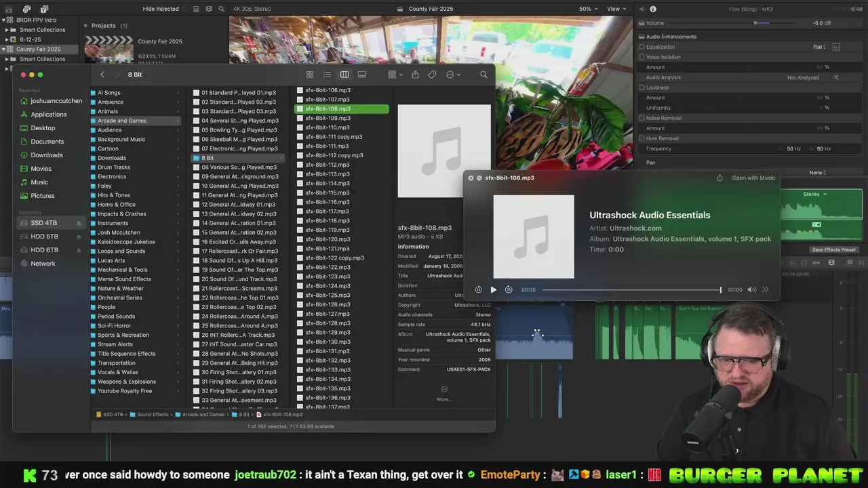Switch Finder to icon view
Screen dimensions: 868x488
[x=310, y=75]
